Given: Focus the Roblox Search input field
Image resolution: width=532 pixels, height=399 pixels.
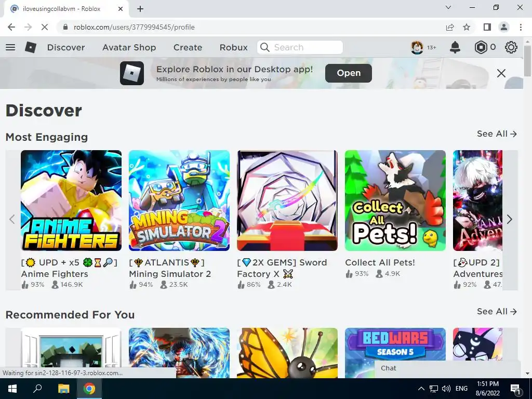Looking at the screenshot, I should pyautogui.click(x=300, y=47).
